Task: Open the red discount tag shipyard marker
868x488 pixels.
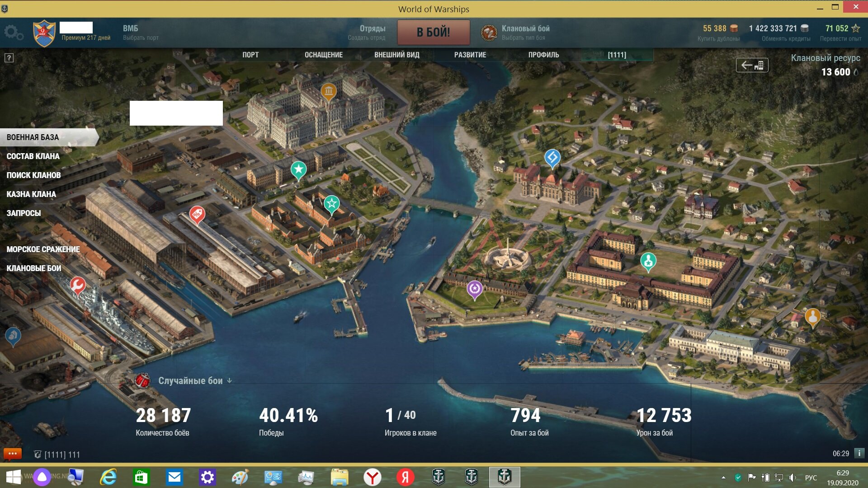Action: [197, 215]
